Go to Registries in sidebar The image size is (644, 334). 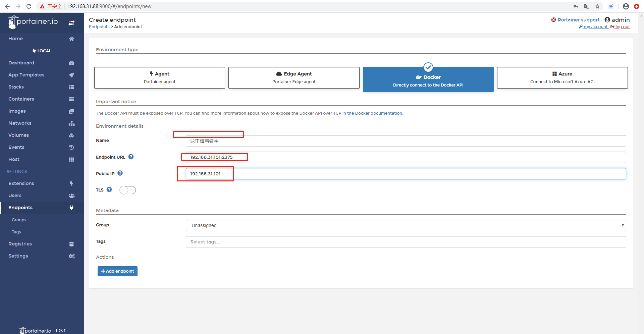[20, 244]
